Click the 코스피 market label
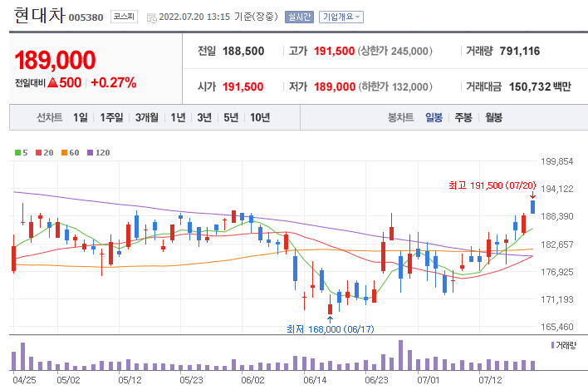 (124, 17)
